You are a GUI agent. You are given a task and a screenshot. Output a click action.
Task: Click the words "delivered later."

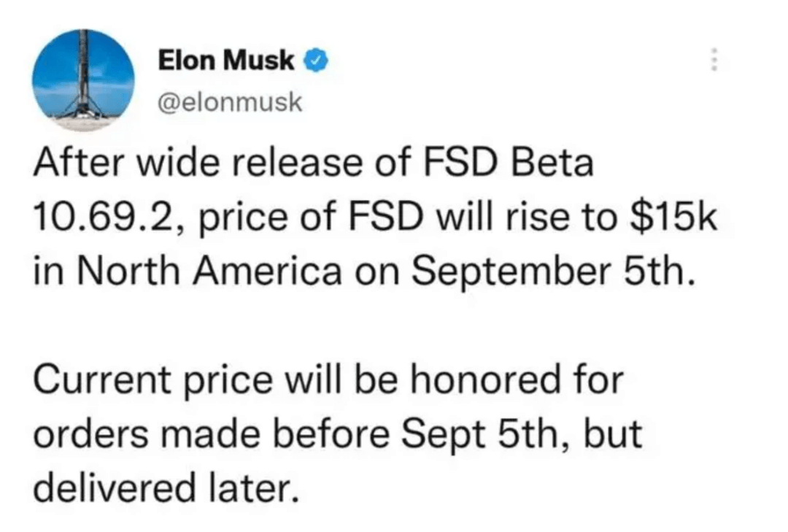166,487
